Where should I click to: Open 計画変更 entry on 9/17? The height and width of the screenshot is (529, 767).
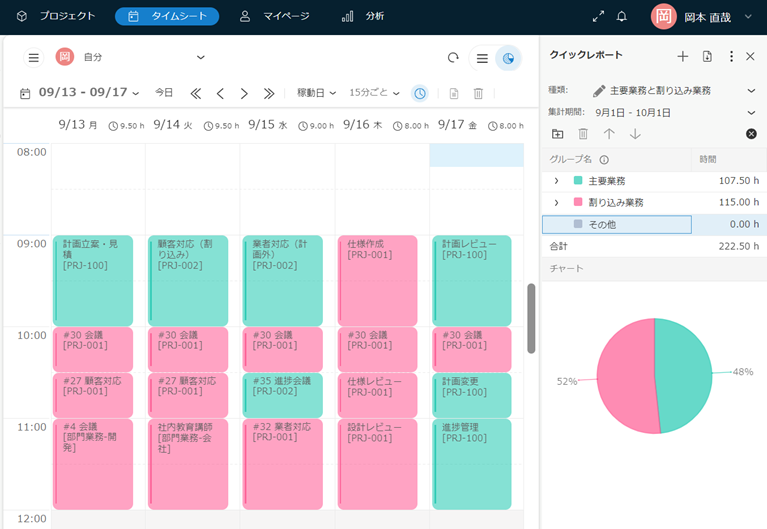[472, 395]
